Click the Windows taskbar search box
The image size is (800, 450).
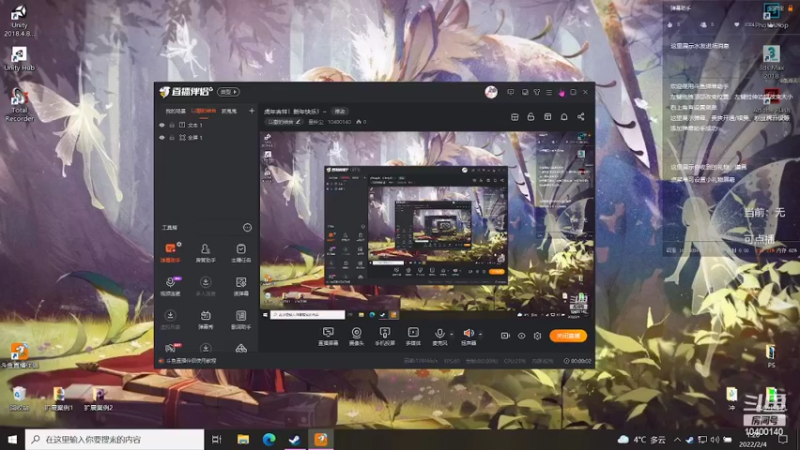(x=115, y=439)
